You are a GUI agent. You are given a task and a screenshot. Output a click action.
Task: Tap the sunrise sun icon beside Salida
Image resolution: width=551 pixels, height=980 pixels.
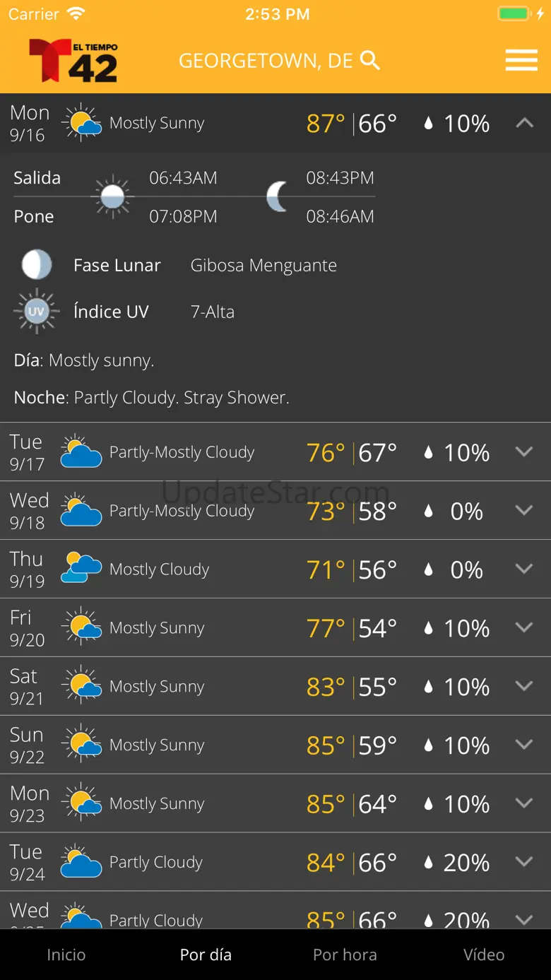(113, 196)
